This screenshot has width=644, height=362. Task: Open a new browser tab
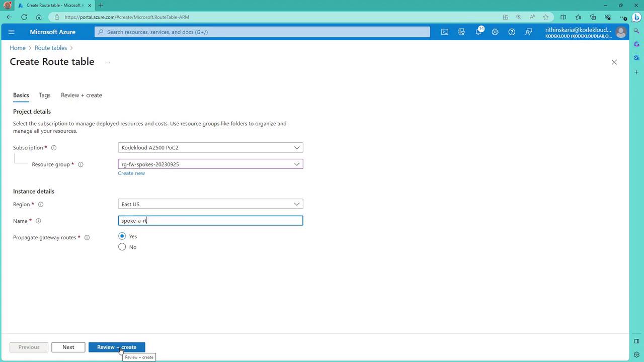101,6
